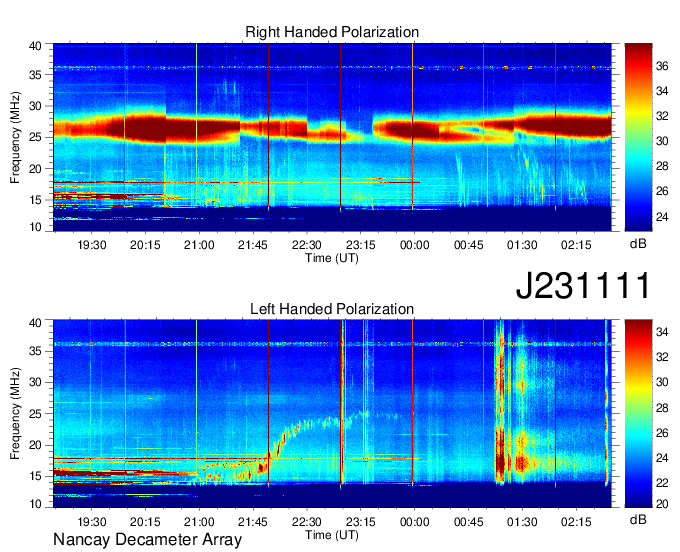
Task: Click the 20 value on lower colorbar
Action: coord(662,503)
